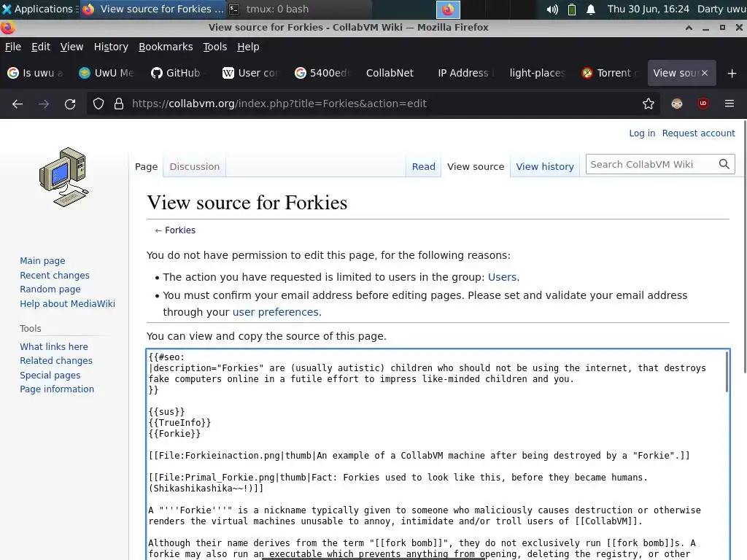The height and width of the screenshot is (560, 747).
Task: Switch to the light-places browser tab
Action: pyautogui.click(x=538, y=73)
